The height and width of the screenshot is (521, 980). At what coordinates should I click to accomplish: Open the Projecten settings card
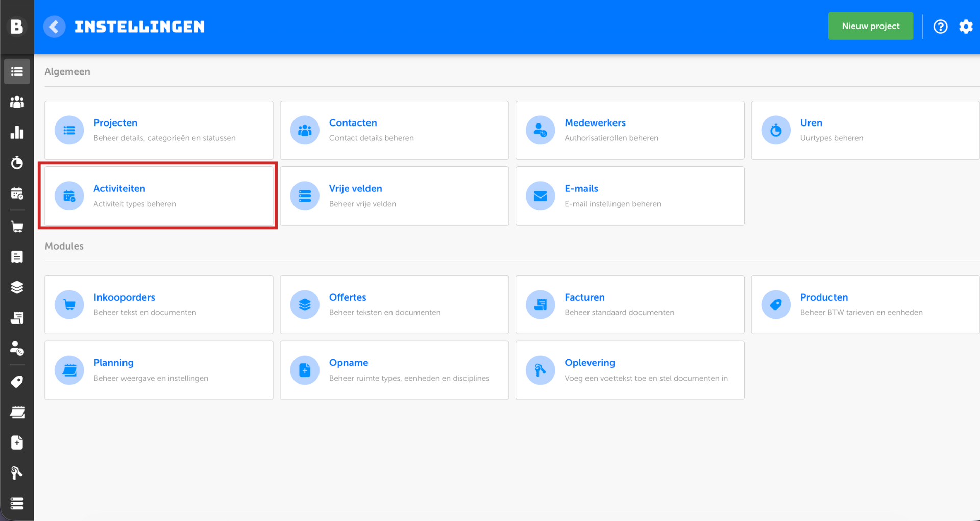pyautogui.click(x=159, y=130)
